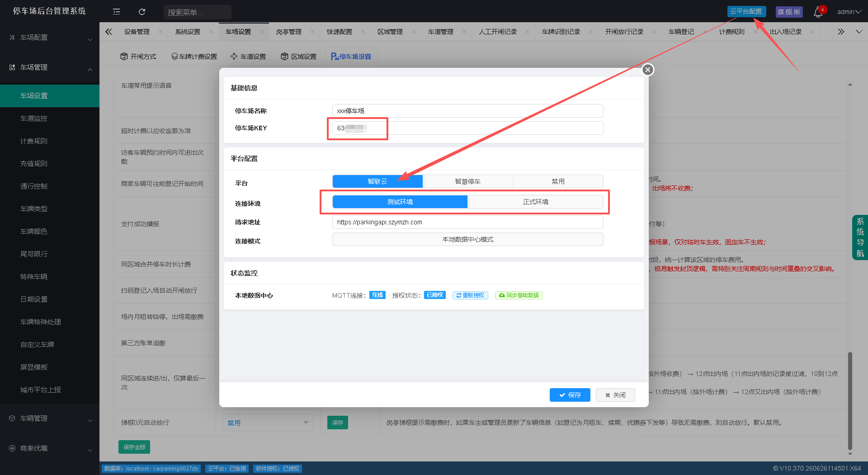The height and width of the screenshot is (475, 868).
Task: Collapse 车场管理 sidebar menu
Action: [x=50, y=67]
